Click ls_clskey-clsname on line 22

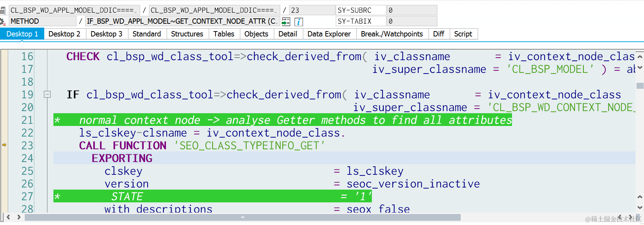click(x=133, y=133)
